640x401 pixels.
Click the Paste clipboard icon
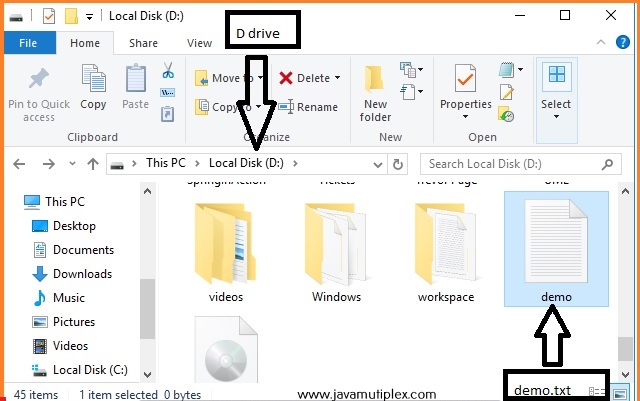click(x=136, y=78)
